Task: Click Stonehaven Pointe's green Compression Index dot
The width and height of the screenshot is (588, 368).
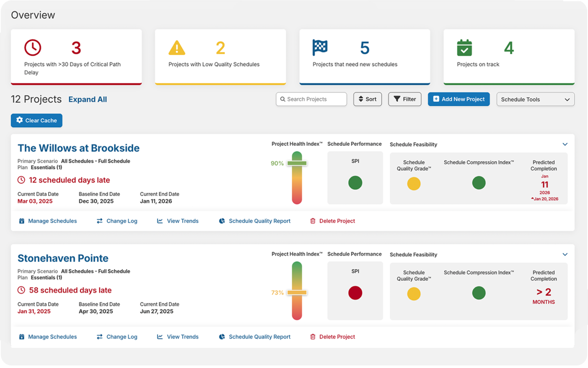Action: [x=479, y=293]
